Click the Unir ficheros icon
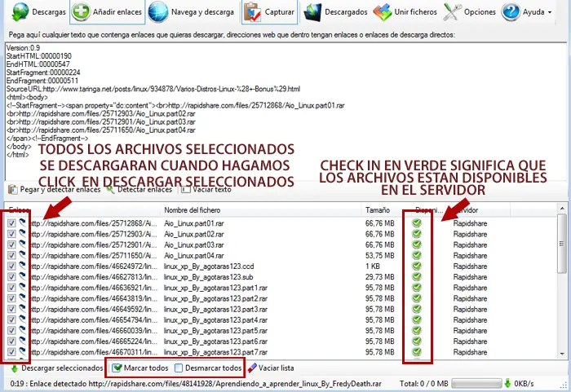Viewport: 571px width, 392px height. click(x=382, y=12)
